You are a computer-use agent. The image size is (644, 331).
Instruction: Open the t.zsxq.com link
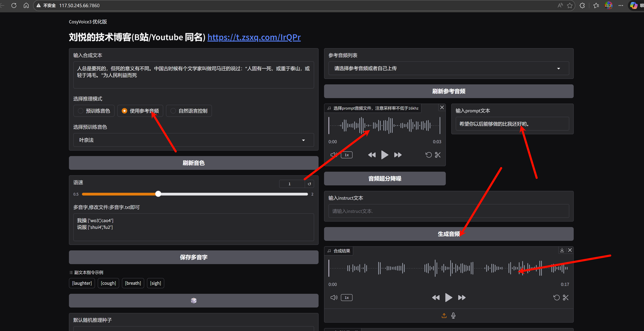[x=254, y=37]
